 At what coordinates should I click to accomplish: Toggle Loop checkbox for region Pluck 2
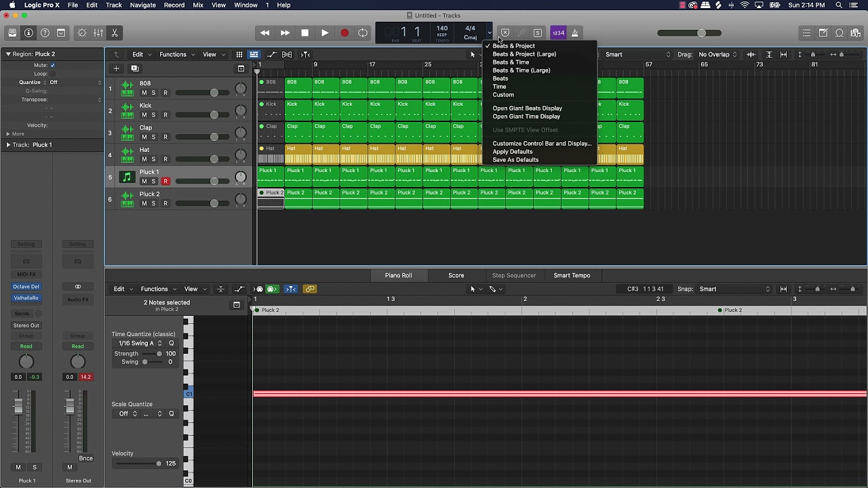tap(52, 74)
